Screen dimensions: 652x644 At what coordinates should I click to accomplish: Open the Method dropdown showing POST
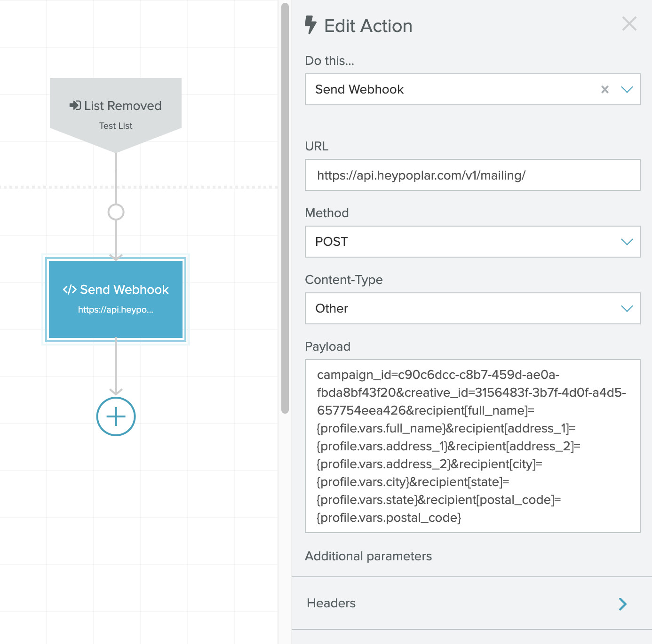click(x=472, y=242)
